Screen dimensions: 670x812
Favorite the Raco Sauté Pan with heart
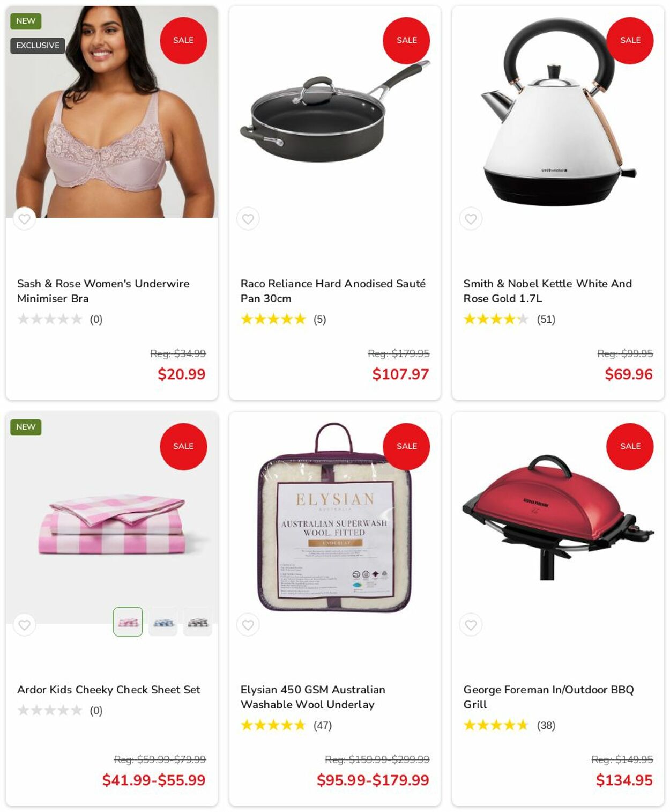(248, 219)
